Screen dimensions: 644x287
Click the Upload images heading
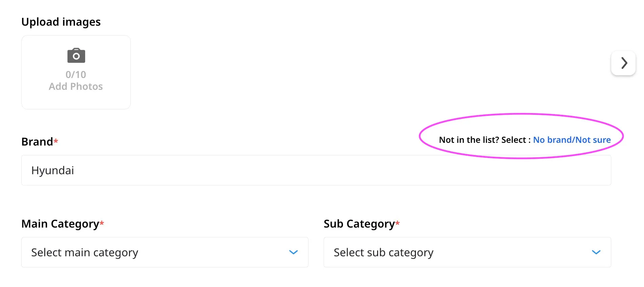point(61,22)
